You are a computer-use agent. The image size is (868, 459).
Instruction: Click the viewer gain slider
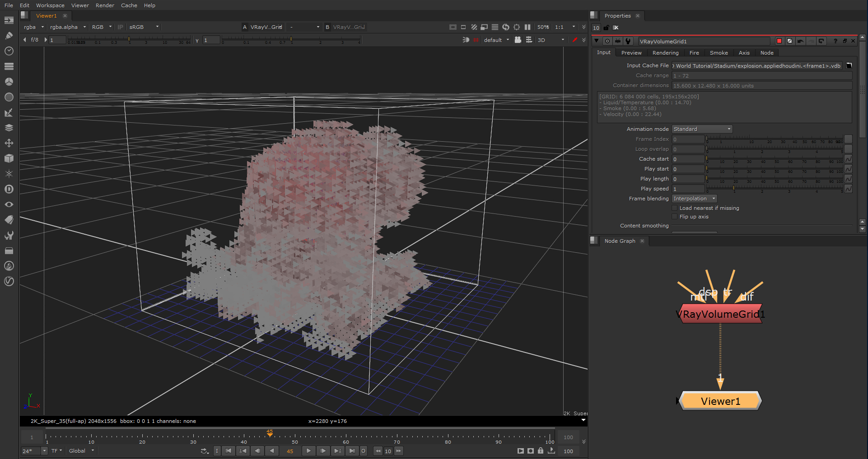(x=129, y=40)
